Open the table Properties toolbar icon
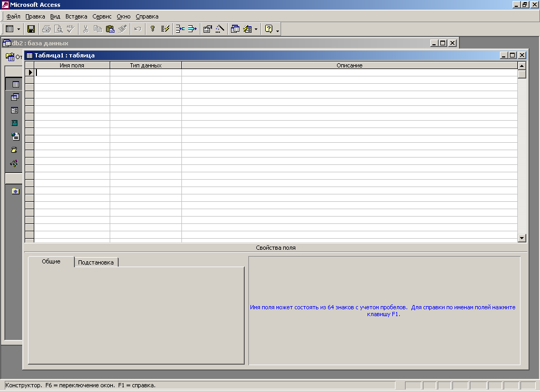Viewport: 540px width, 392px height. pos(207,29)
